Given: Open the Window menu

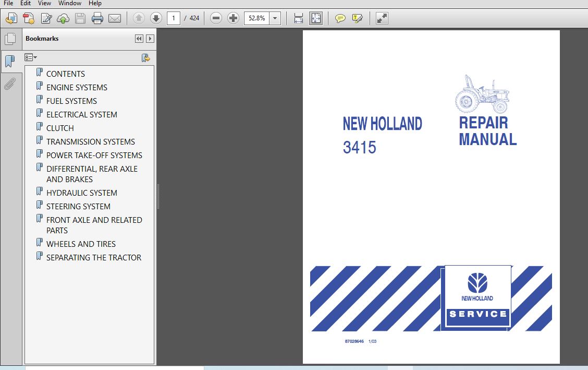Looking at the screenshot, I should pyautogui.click(x=70, y=3).
